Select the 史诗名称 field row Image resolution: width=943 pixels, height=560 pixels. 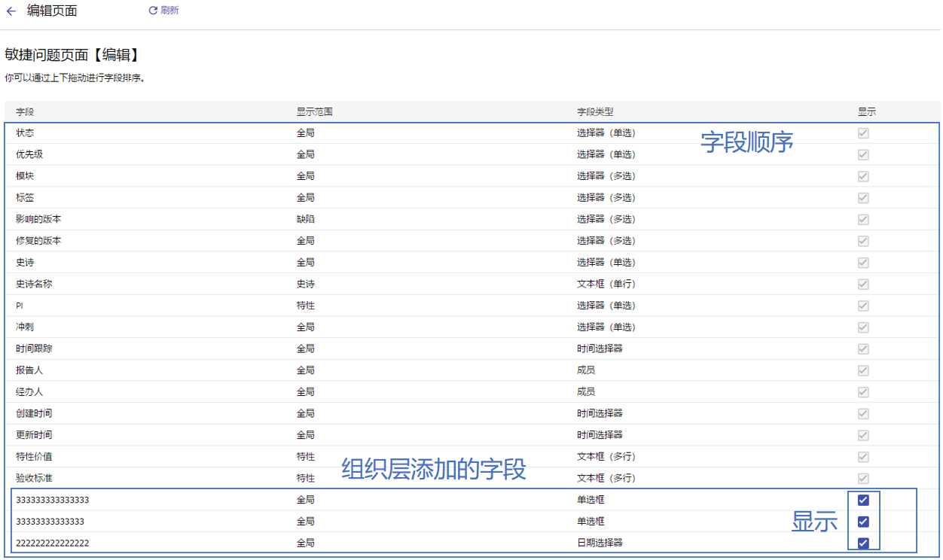click(34, 285)
